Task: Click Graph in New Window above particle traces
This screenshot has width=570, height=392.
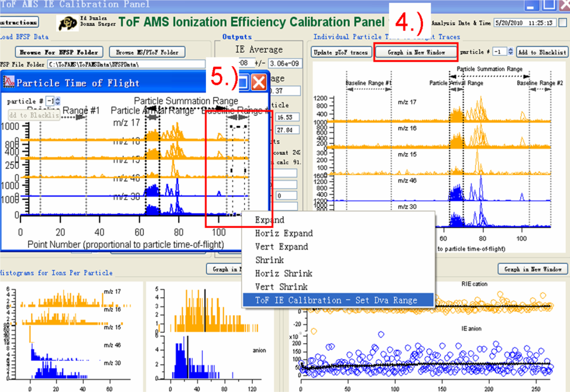Action: tap(416, 52)
